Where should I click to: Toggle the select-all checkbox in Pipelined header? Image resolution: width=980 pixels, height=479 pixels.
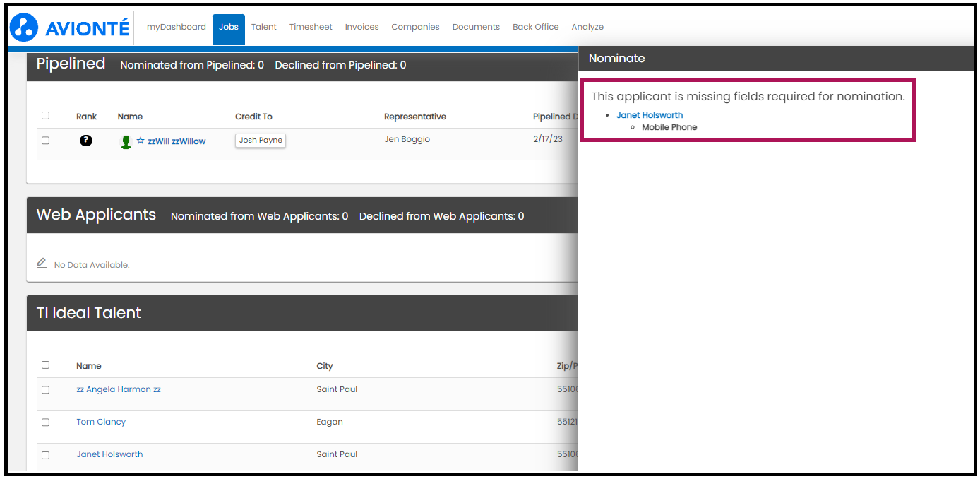[46, 116]
